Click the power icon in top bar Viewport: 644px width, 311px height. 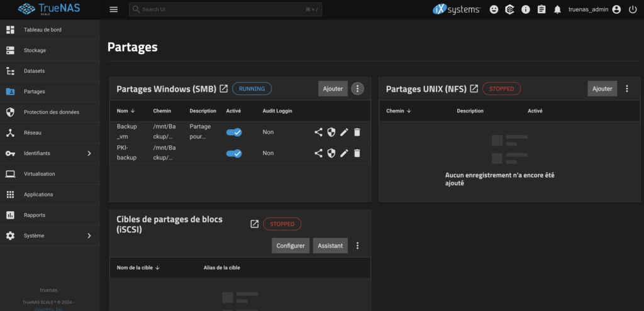pyautogui.click(x=633, y=9)
